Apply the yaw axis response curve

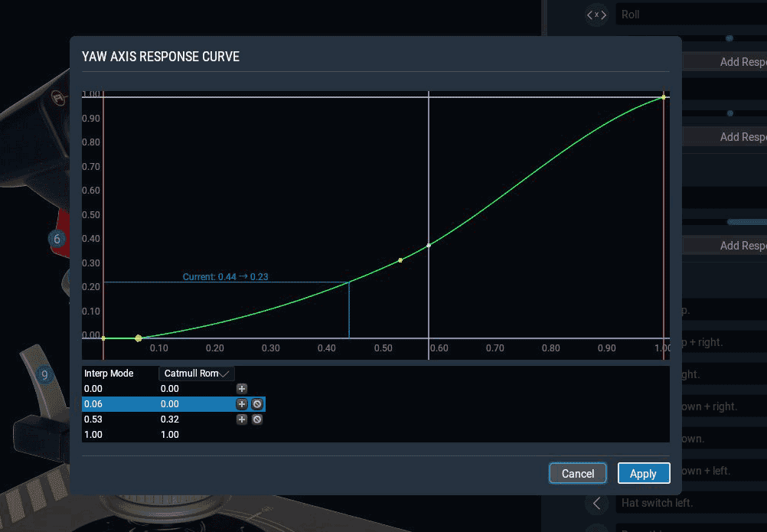tap(644, 473)
